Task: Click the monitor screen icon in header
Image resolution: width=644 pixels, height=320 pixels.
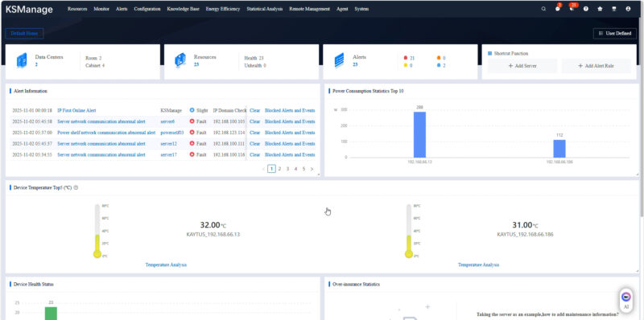Action: [x=614, y=9]
